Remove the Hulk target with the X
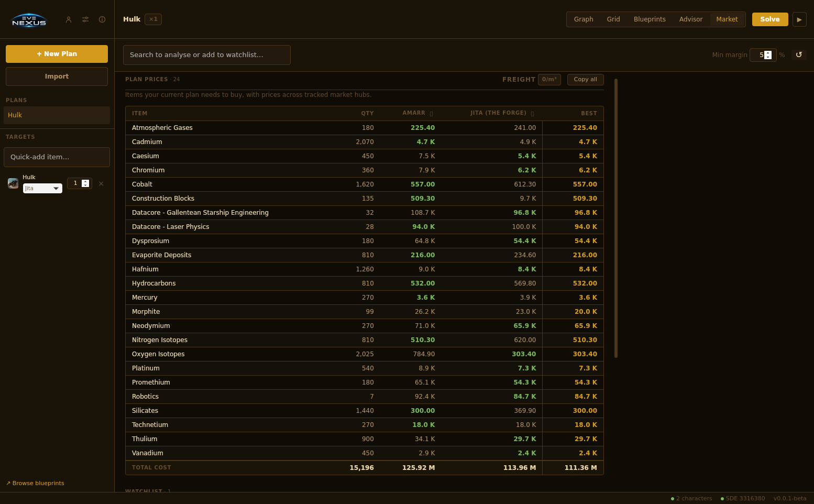Screen dimensions: 814x504 pos(101,183)
